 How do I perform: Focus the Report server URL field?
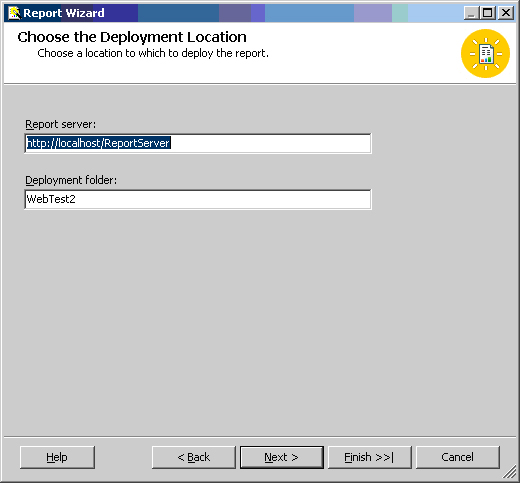198,143
